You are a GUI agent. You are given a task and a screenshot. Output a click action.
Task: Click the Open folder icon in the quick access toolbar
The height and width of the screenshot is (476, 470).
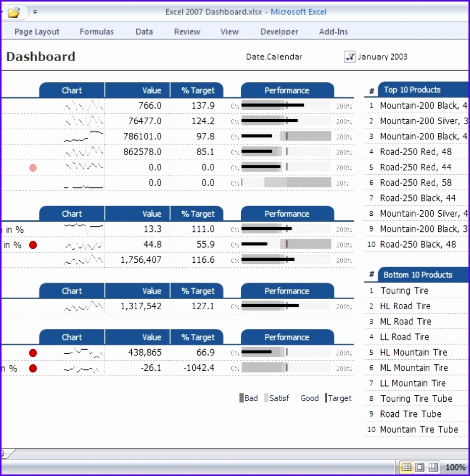coord(14,13)
